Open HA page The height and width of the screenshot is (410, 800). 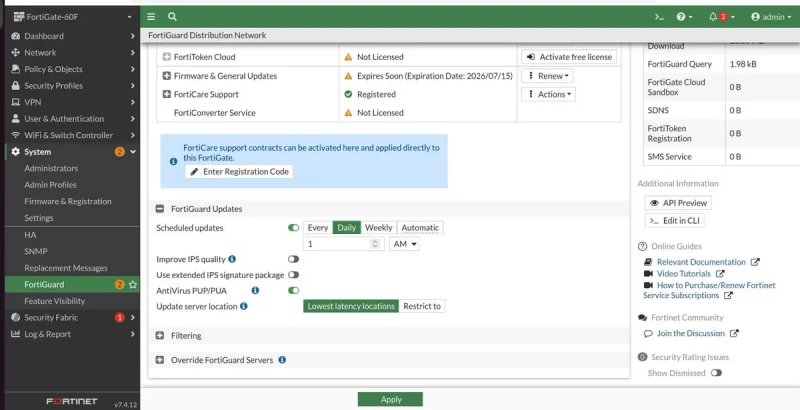(30, 235)
